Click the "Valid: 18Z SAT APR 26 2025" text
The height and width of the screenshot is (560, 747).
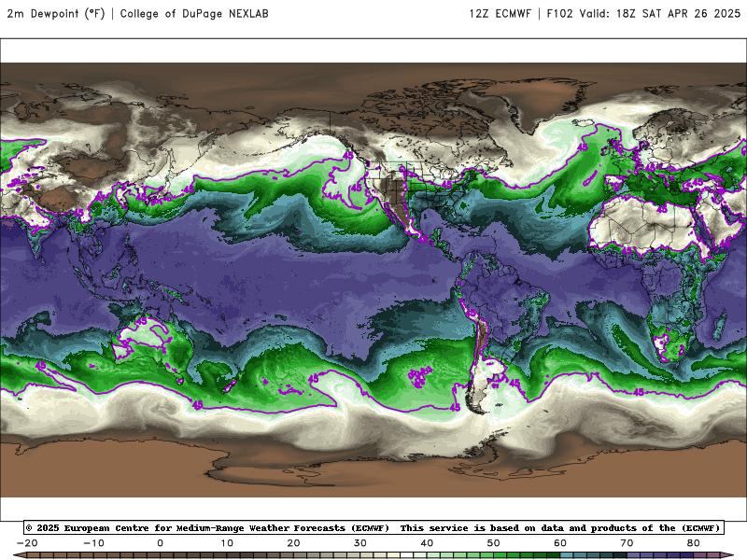660,13
